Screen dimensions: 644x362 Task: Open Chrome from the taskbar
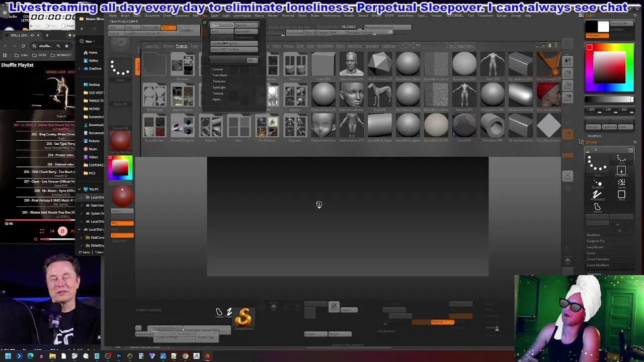click(185, 356)
